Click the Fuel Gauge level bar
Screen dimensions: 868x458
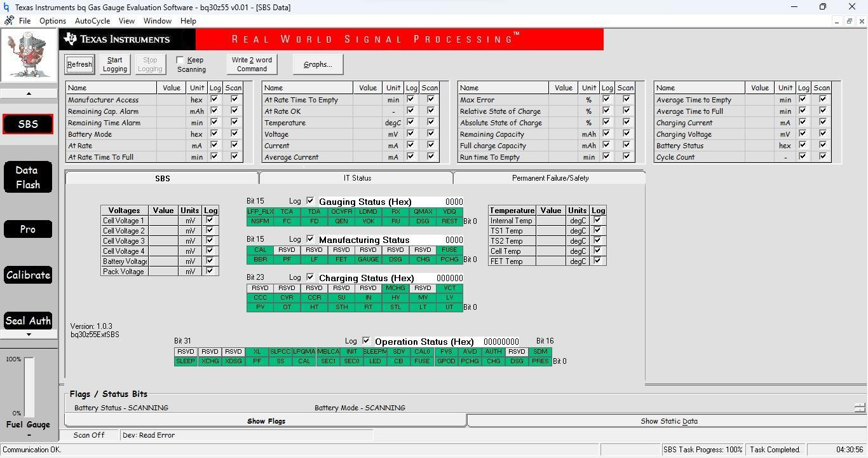[x=29, y=386]
